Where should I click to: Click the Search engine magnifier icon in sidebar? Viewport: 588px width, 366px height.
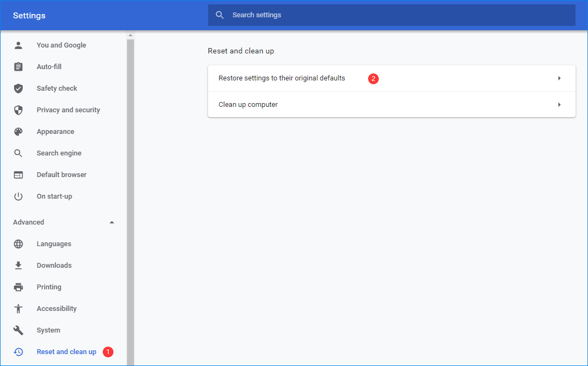[x=18, y=153]
